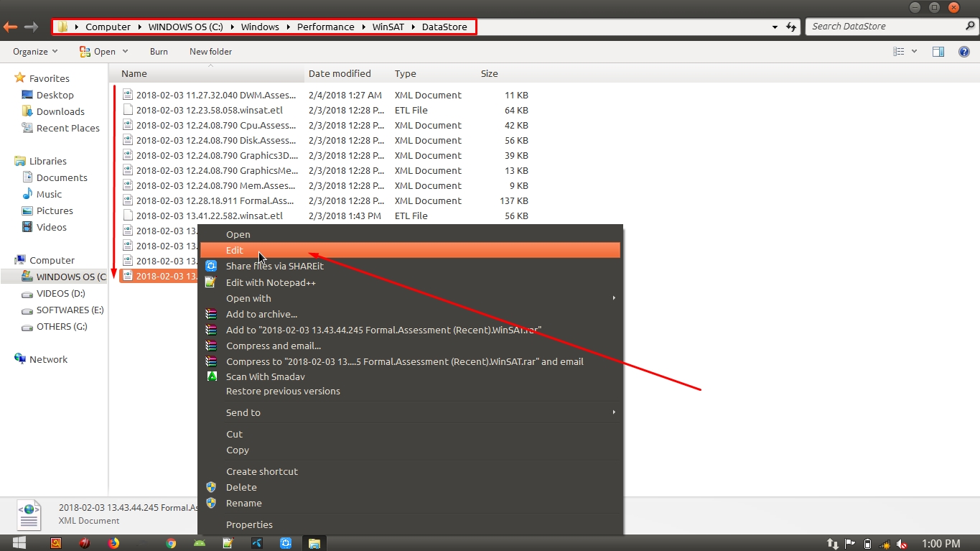The width and height of the screenshot is (980, 551).
Task: Click the change view list icon
Action: (x=898, y=52)
